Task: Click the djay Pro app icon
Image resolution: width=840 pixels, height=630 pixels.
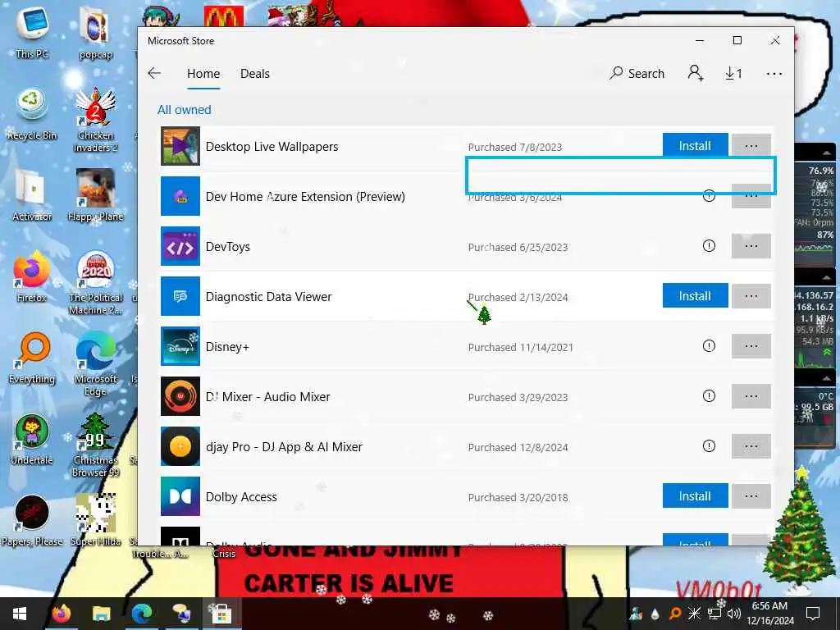Action: tap(180, 446)
